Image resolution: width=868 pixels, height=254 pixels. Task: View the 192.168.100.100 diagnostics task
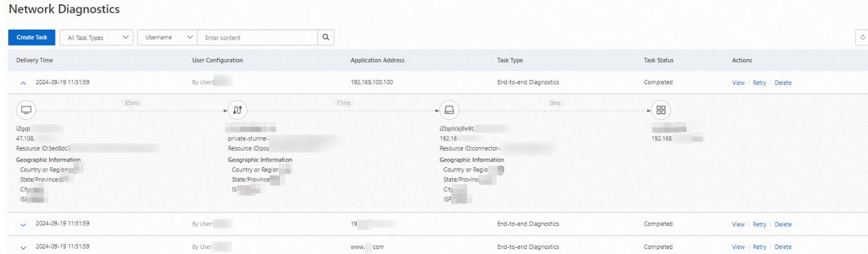(x=738, y=82)
